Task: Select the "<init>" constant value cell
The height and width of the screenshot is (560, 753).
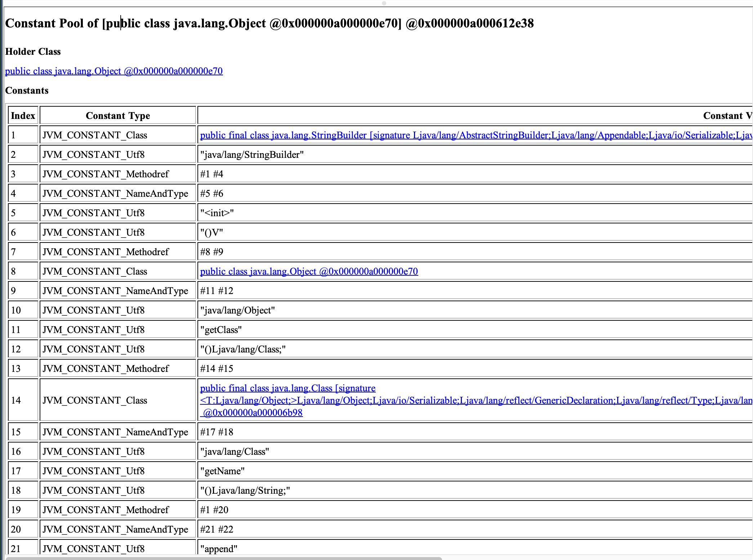Action: tap(217, 213)
